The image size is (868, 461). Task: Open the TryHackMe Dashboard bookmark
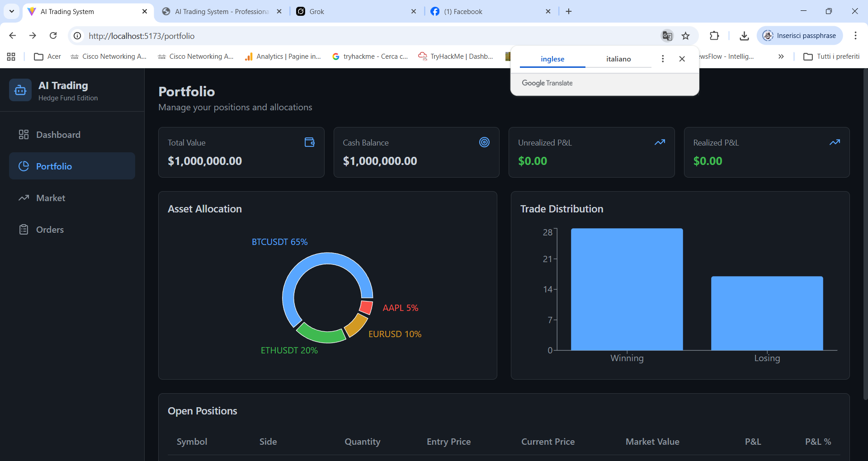(456, 56)
